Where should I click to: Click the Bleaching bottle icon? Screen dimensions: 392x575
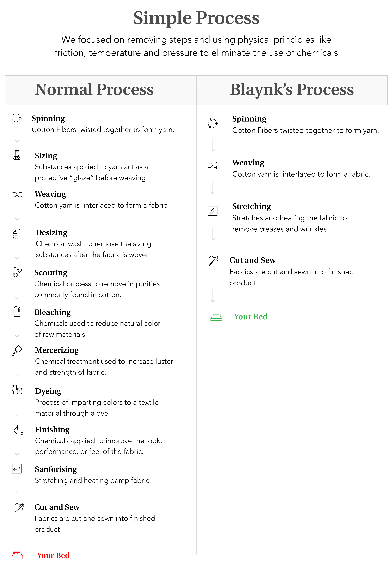click(17, 312)
